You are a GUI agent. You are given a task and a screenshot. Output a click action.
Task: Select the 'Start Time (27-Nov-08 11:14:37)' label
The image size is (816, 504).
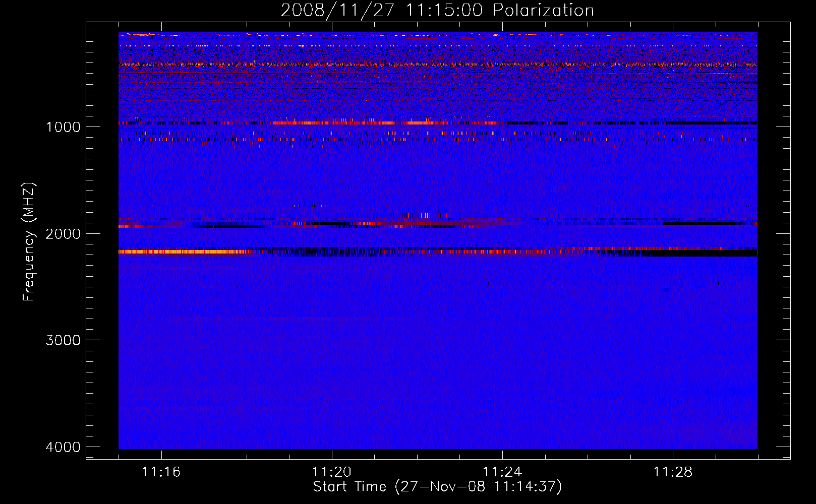pos(437,487)
